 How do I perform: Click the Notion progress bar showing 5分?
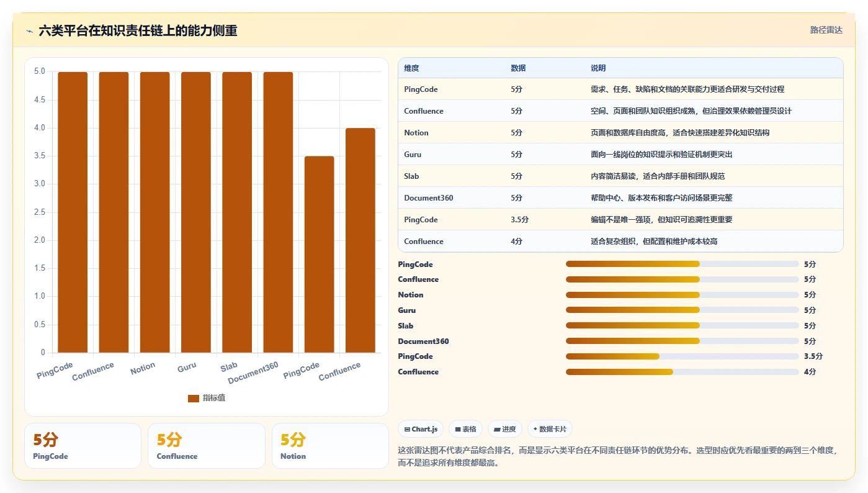[682, 295]
